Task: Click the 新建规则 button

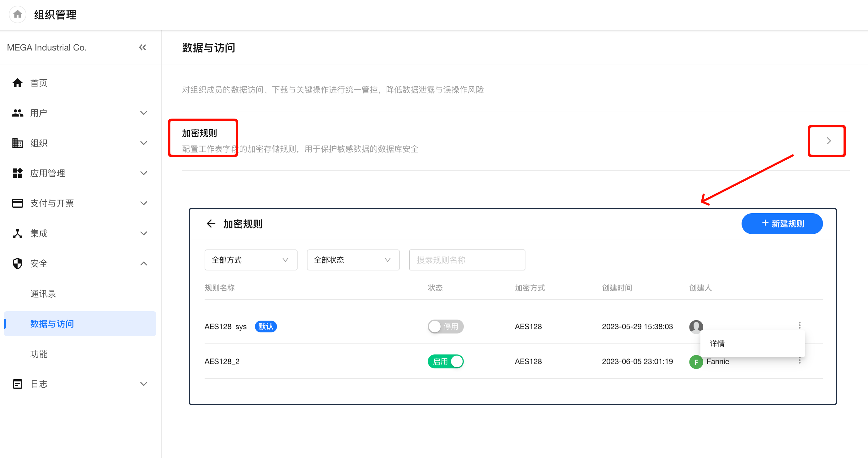Action: (x=782, y=224)
